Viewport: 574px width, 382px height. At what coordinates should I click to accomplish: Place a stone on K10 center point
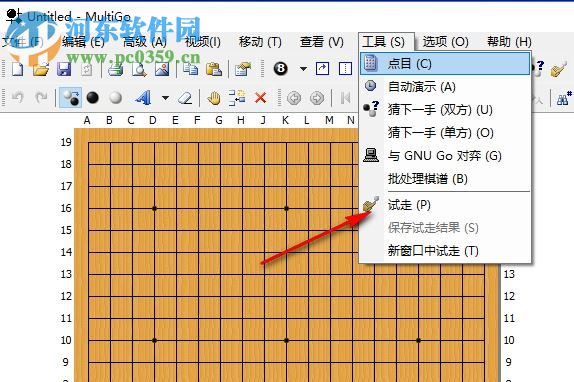click(286, 340)
